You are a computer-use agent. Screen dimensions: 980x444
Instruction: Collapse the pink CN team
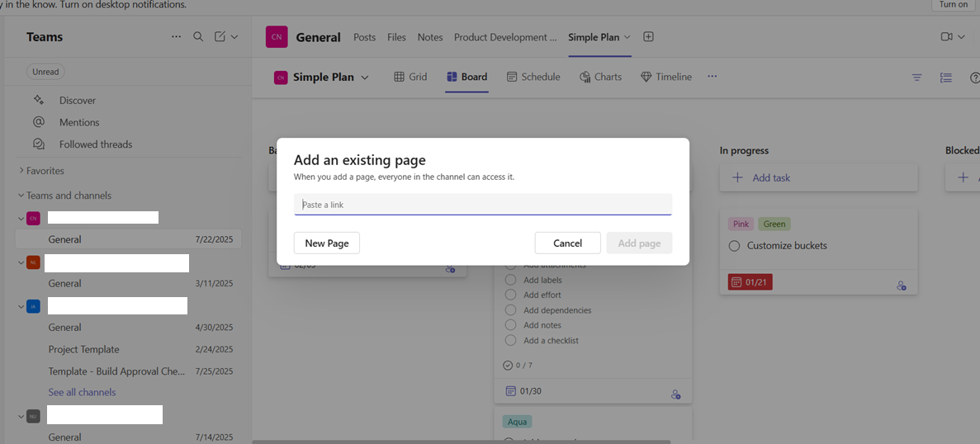point(21,218)
